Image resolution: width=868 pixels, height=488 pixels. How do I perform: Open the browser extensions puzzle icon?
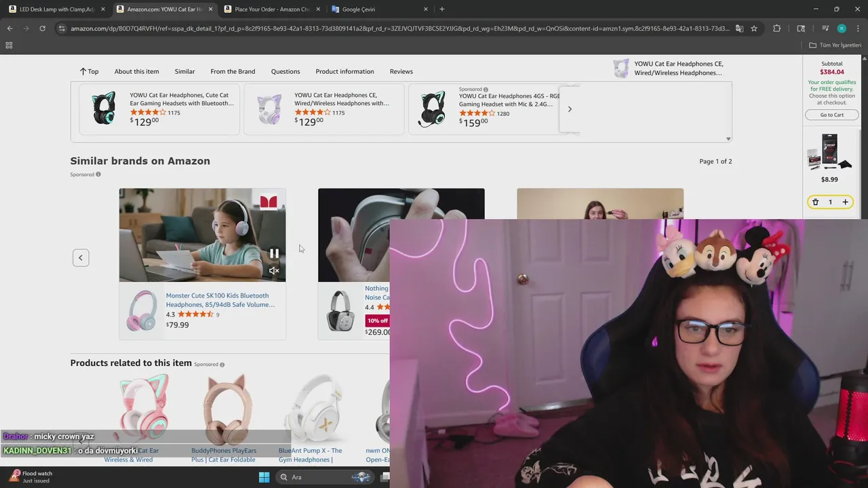coord(777,28)
